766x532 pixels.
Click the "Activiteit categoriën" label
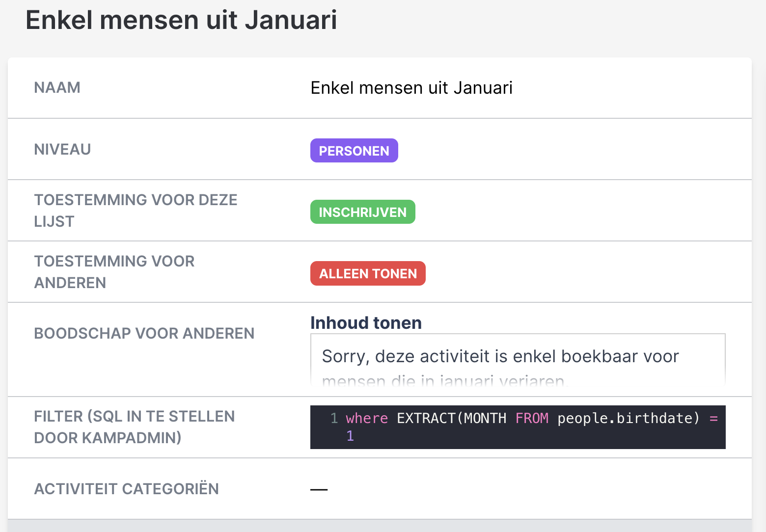pos(126,489)
